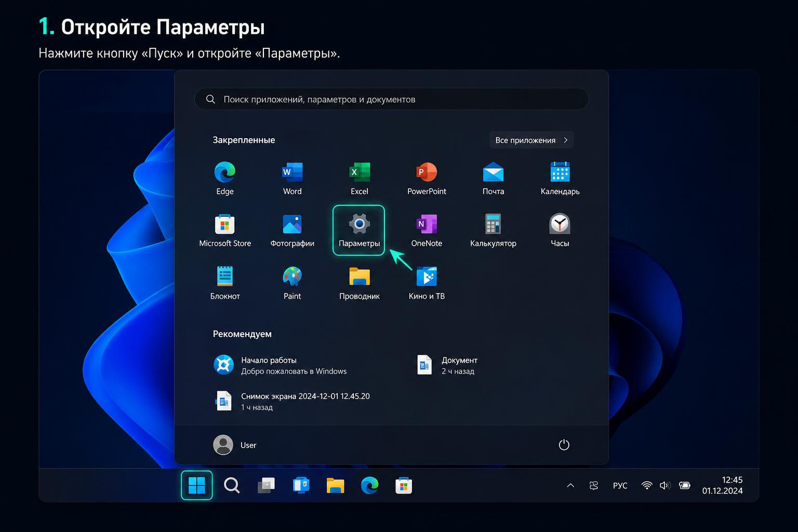Open Microsoft Store from pinned apps
This screenshot has width=798, height=532.
(225, 230)
